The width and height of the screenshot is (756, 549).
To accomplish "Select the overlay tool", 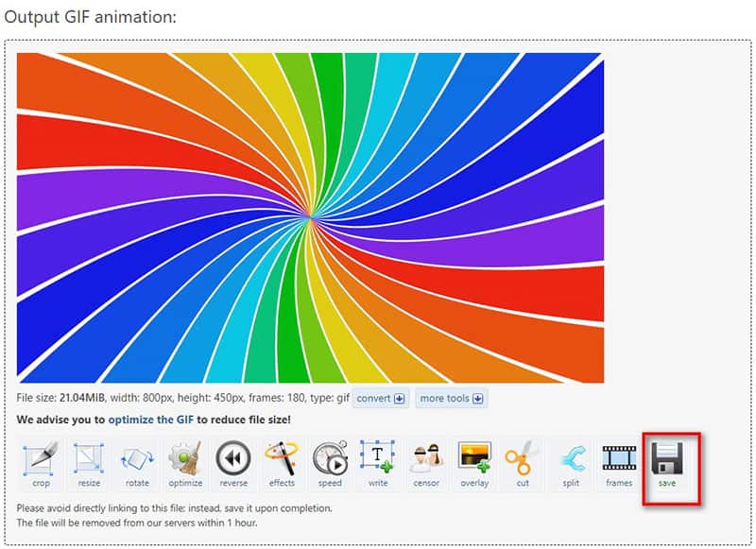I will 474,464.
